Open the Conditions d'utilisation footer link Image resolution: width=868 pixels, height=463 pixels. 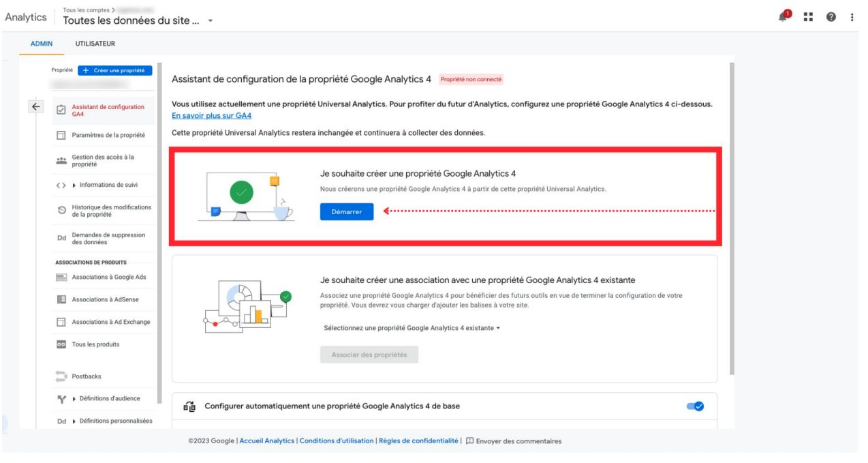[x=337, y=441]
